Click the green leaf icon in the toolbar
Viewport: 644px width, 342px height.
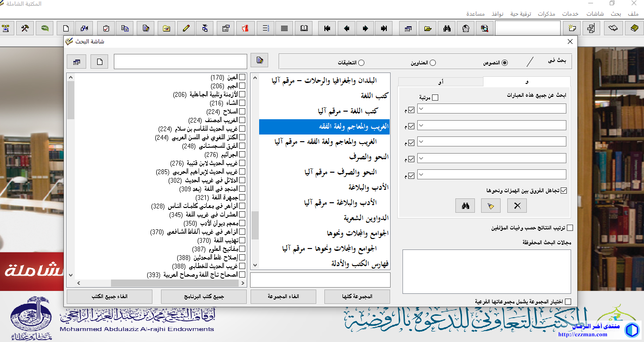(x=44, y=28)
